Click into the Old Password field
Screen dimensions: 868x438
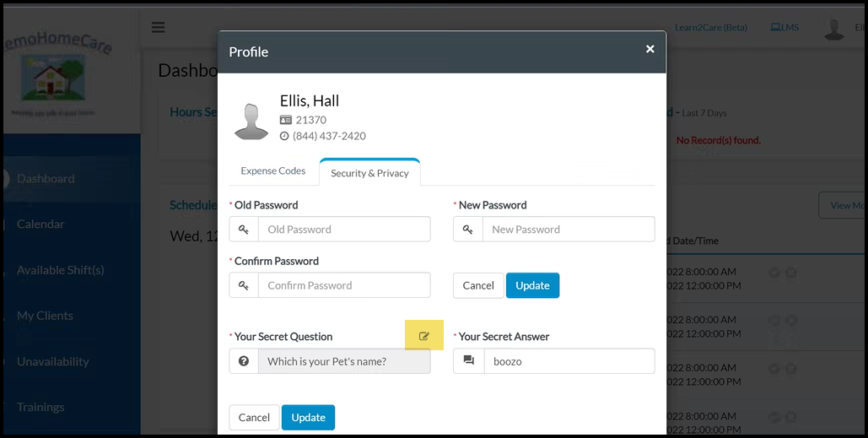coord(344,230)
